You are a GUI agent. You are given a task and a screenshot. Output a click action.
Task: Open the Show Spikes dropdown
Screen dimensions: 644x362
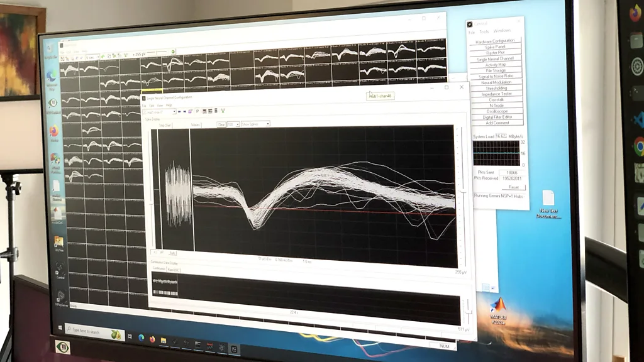[267, 124]
